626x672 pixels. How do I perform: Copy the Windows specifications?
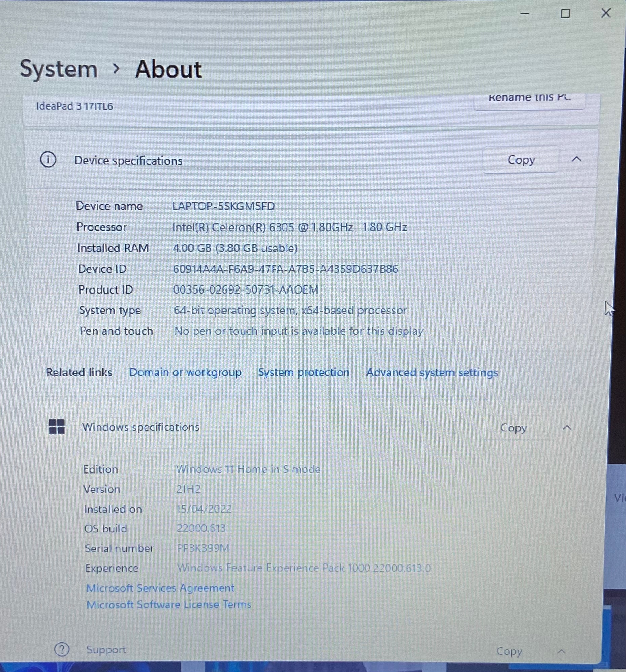(x=513, y=428)
